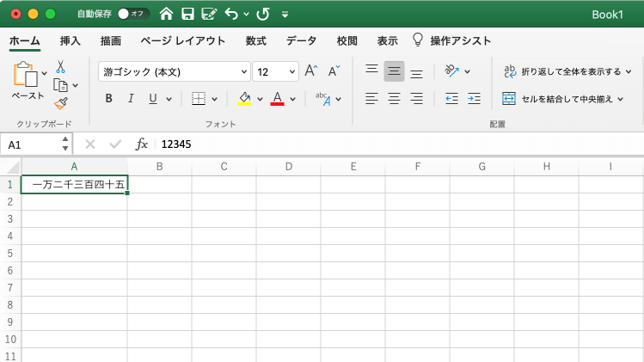Click セルを結合して中央揃え button

(x=563, y=99)
